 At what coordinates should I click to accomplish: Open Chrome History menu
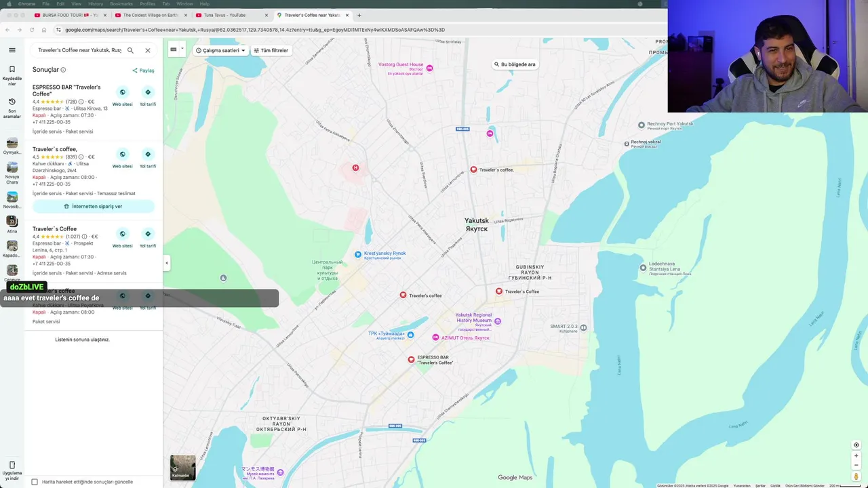(96, 4)
